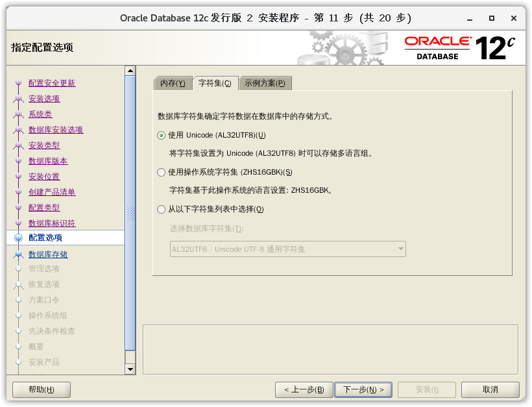Click the 配置安全更新 step bullet icon
This screenshot has width=532, height=407.
[18, 83]
